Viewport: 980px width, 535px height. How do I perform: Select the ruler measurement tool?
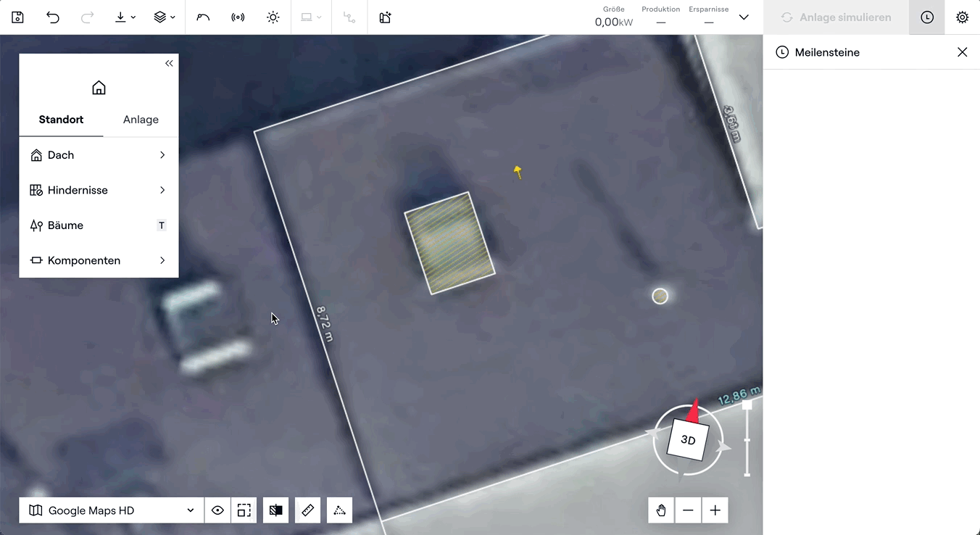pos(307,510)
